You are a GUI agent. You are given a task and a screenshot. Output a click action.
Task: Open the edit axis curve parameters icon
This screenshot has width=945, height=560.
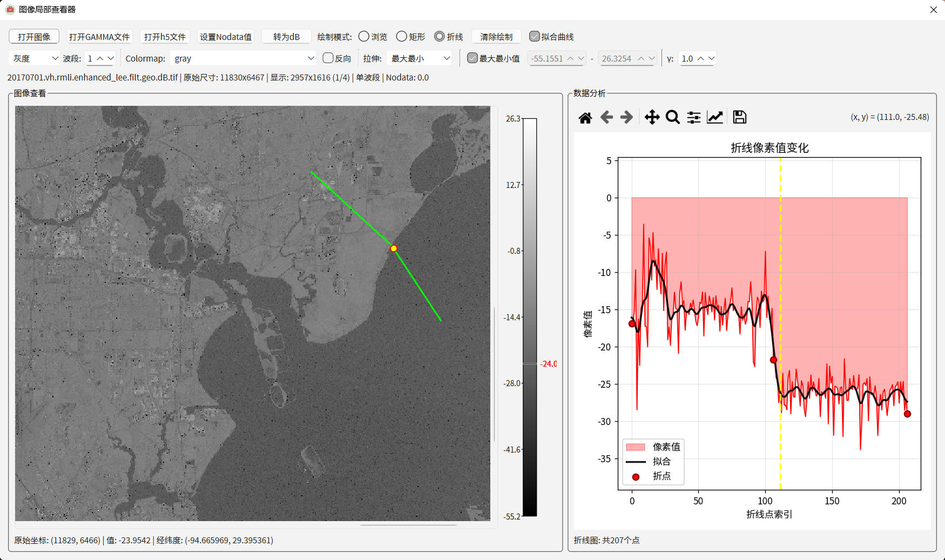click(x=715, y=118)
